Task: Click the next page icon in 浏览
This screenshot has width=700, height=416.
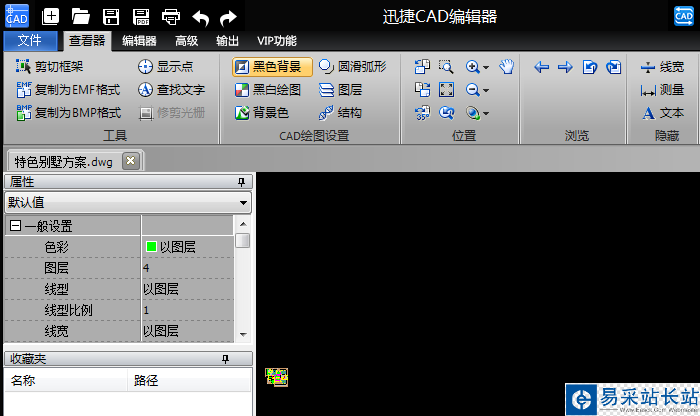Action: tap(614, 67)
